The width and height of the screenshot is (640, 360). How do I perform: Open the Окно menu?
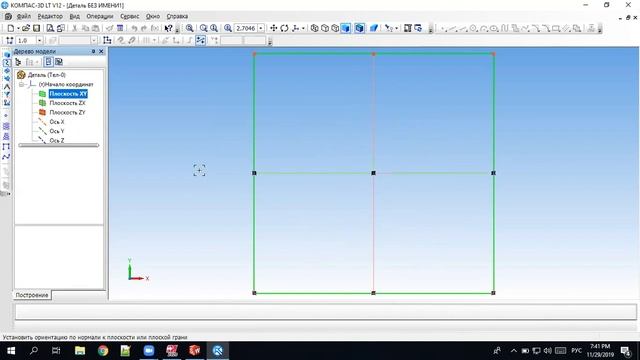(x=153, y=16)
